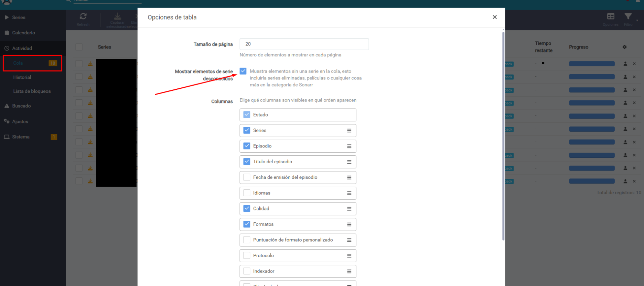This screenshot has height=286, width=644.
Task: Click the Filtro funnel icon
Action: click(628, 16)
